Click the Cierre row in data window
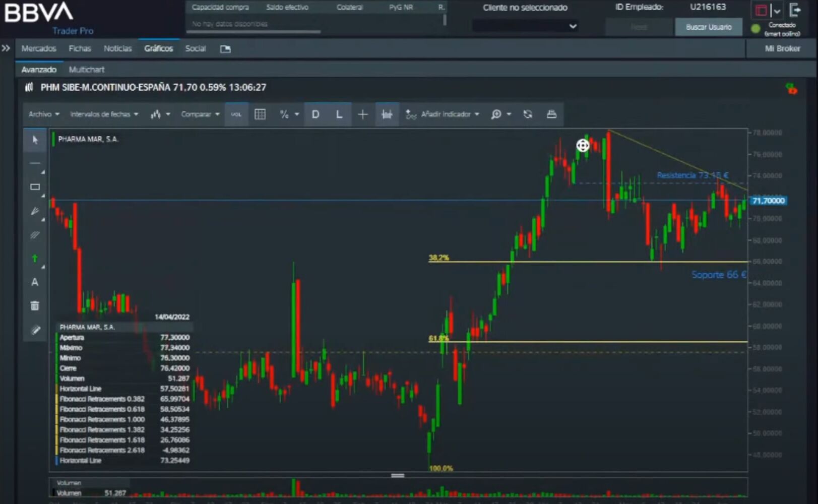This screenshot has width=818, height=504. click(124, 368)
